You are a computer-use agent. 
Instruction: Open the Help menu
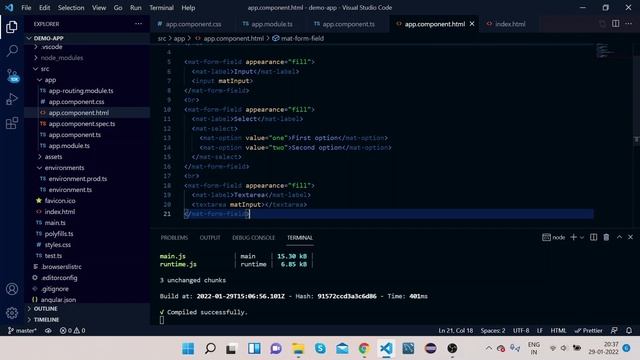click(188, 8)
